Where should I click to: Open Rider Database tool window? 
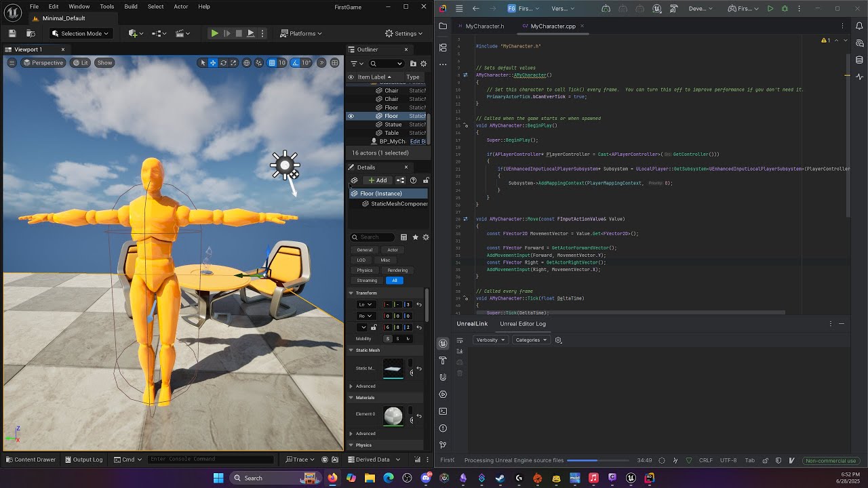pos(859,60)
